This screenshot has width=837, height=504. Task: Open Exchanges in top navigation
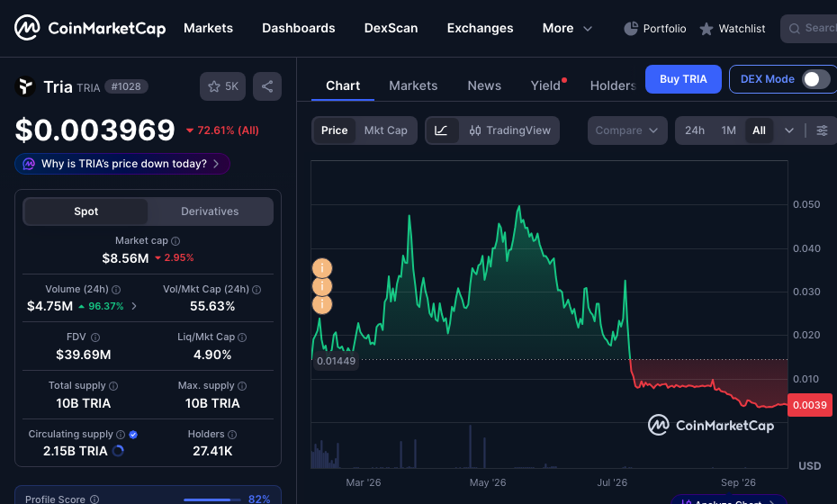click(x=480, y=28)
